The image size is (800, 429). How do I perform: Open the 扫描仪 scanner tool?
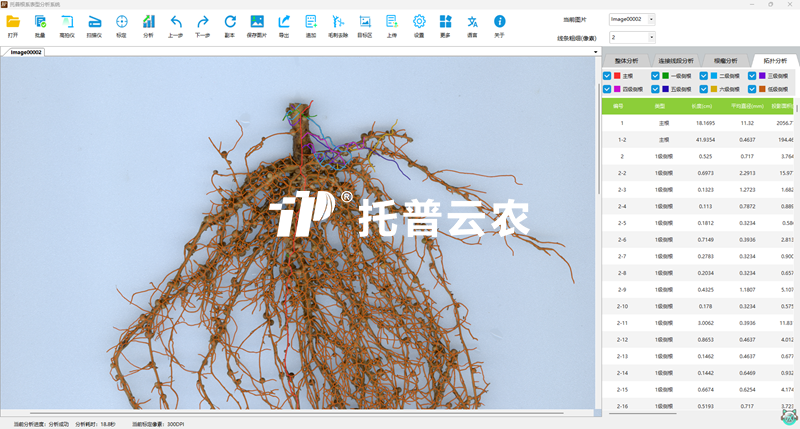tap(94, 22)
